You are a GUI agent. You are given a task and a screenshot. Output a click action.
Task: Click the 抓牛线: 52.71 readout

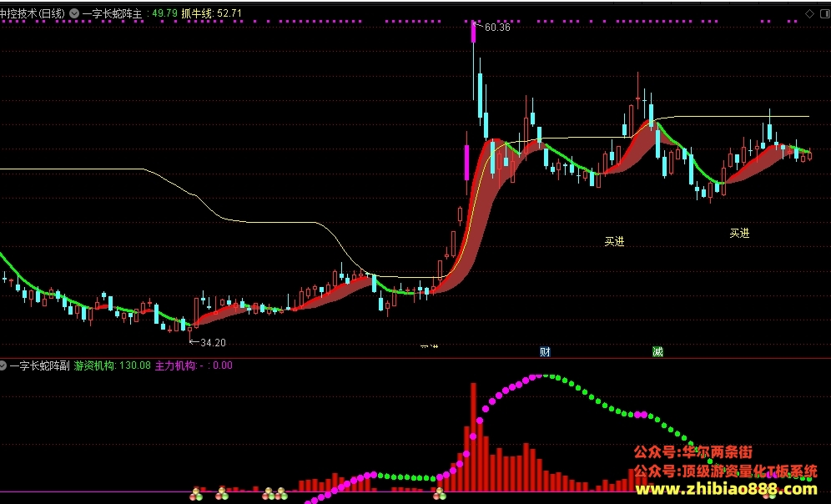pos(211,13)
